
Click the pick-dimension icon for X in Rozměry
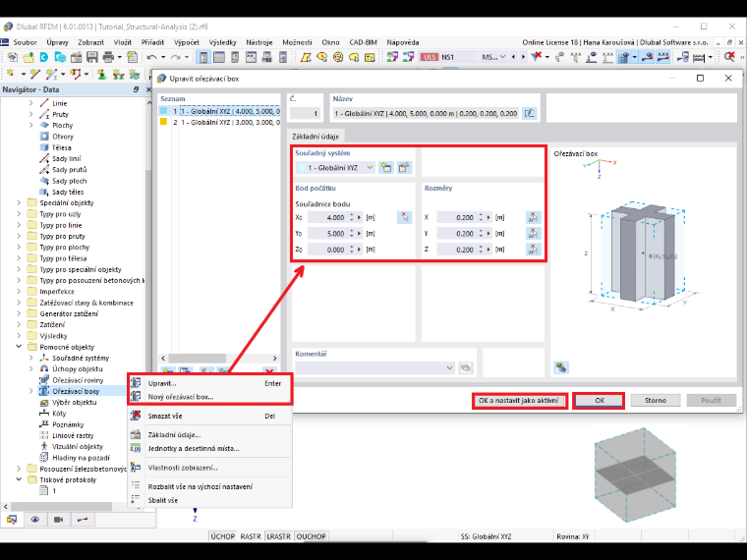(533, 217)
